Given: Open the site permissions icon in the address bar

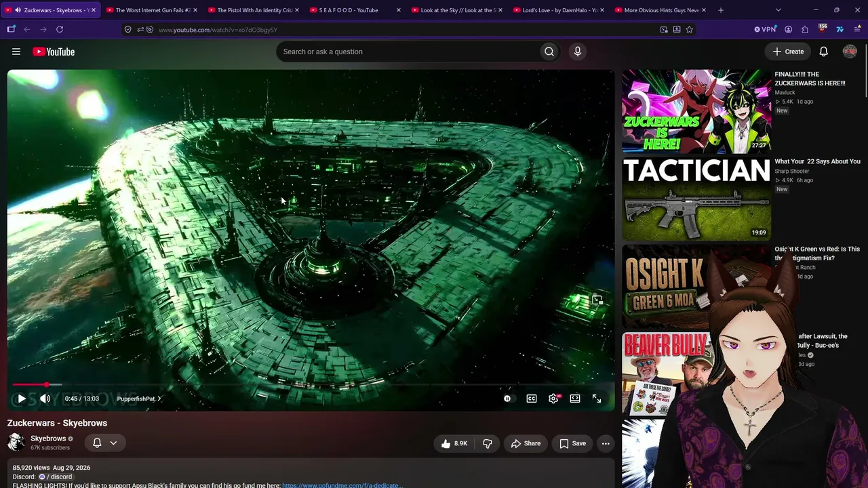Looking at the screenshot, I should pyautogui.click(x=140, y=29).
